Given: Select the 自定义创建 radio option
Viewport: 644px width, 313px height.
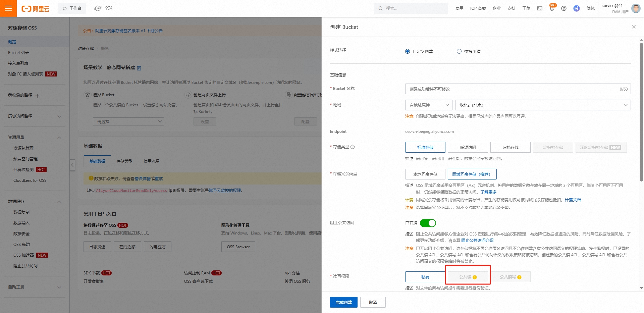Looking at the screenshot, I should click(x=408, y=51).
